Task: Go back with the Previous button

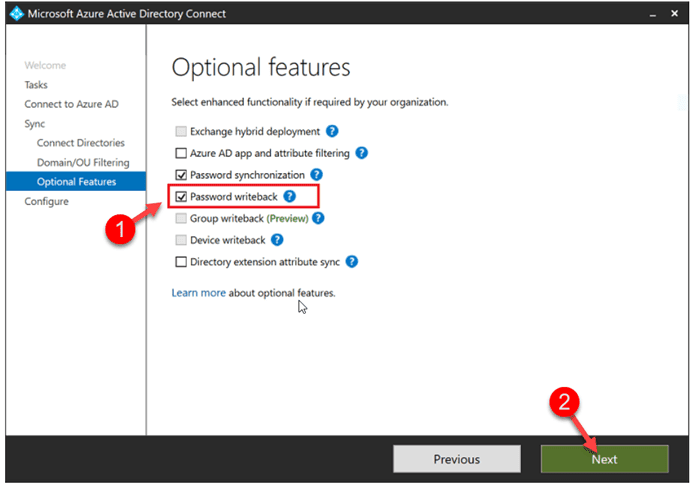Action: click(x=457, y=459)
